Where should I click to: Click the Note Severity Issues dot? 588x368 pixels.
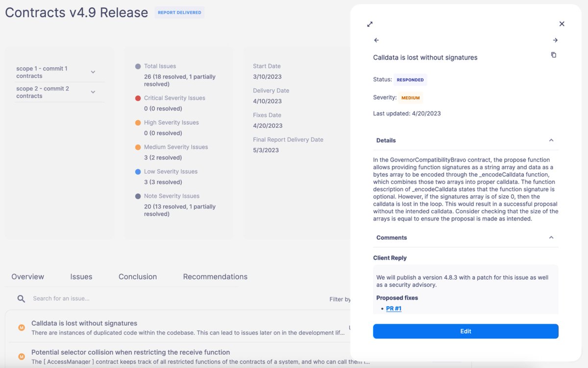point(138,196)
